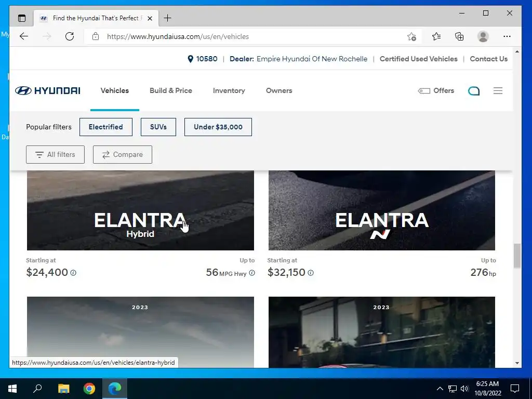532x399 pixels.
Task: Click the Compare button
Action: pyautogui.click(x=123, y=154)
